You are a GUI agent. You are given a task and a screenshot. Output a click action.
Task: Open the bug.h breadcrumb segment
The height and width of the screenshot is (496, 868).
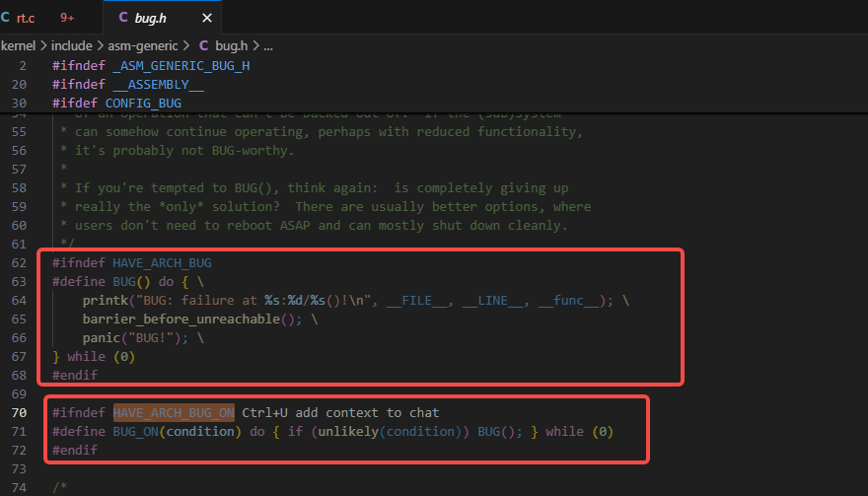(232, 46)
